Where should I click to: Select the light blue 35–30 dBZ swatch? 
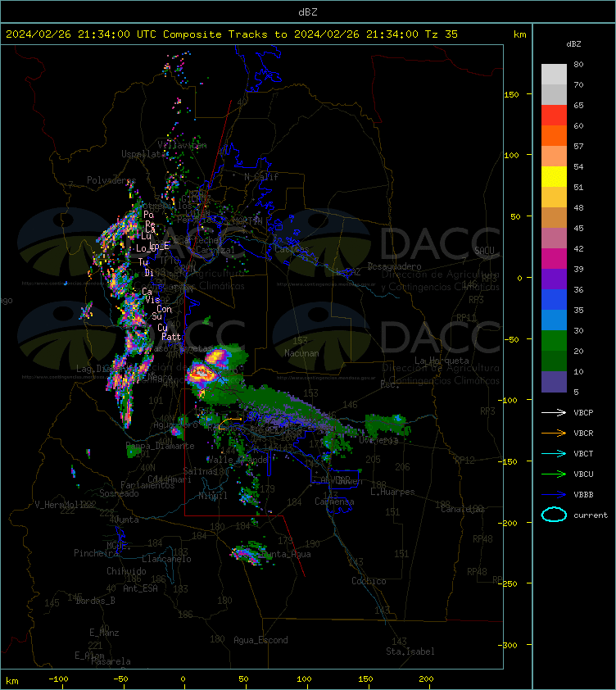coord(554,320)
